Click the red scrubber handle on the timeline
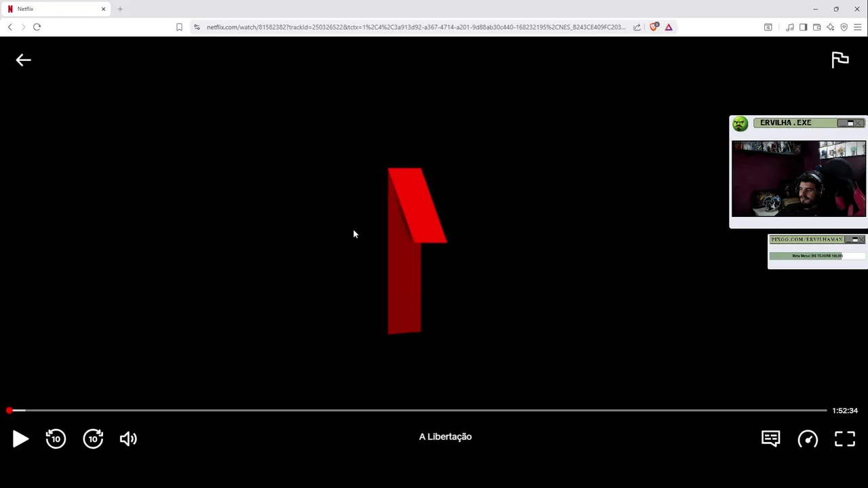 (x=9, y=410)
